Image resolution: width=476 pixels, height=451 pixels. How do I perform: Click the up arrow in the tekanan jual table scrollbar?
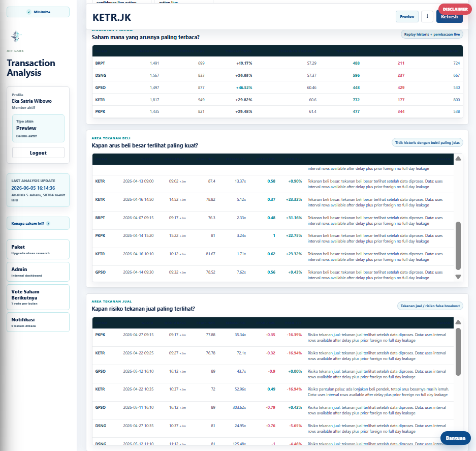click(x=458, y=322)
